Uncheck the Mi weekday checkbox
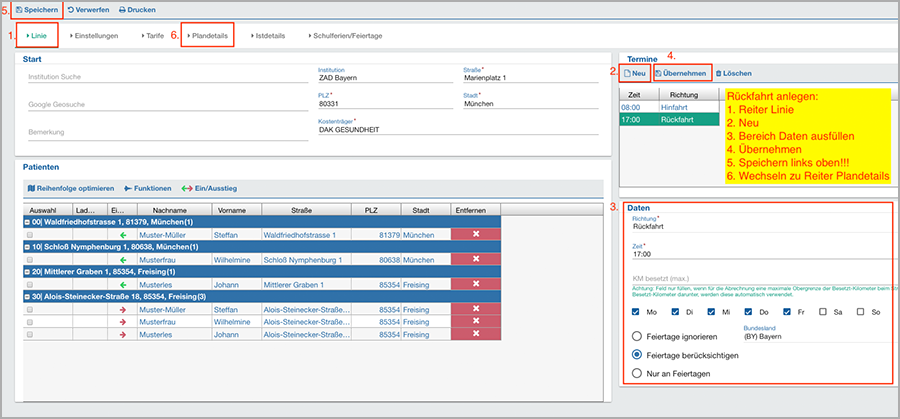Image resolution: width=900 pixels, height=419 pixels. (711, 312)
